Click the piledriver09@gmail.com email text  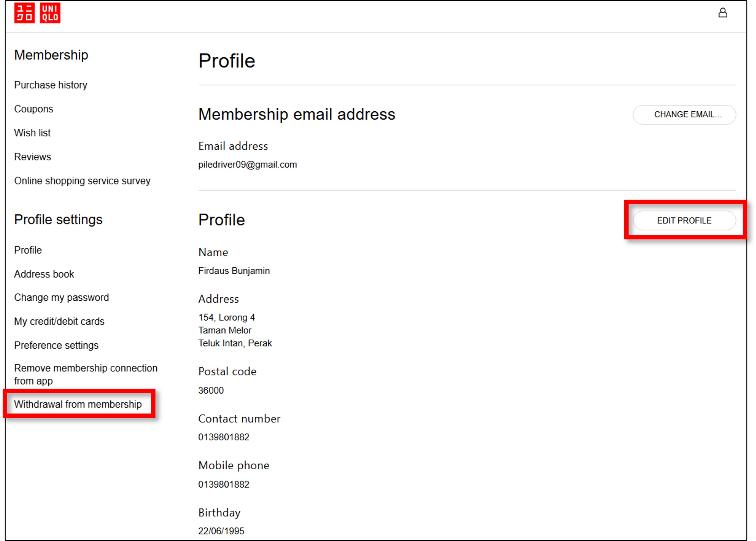(247, 165)
